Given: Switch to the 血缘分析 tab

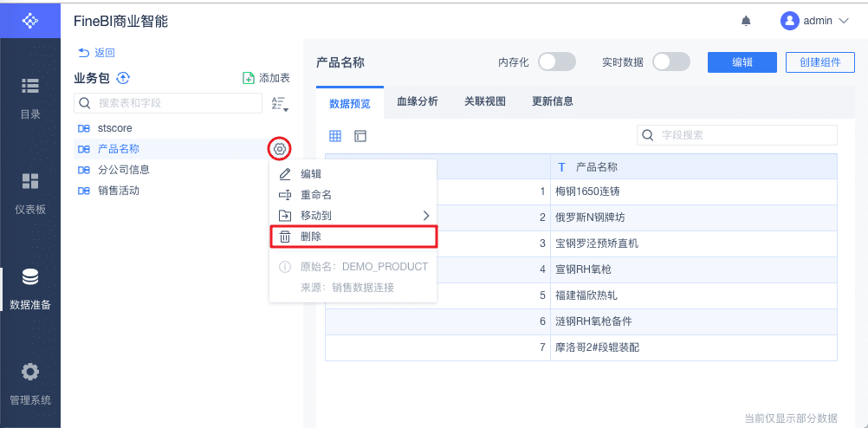Looking at the screenshot, I should [418, 101].
